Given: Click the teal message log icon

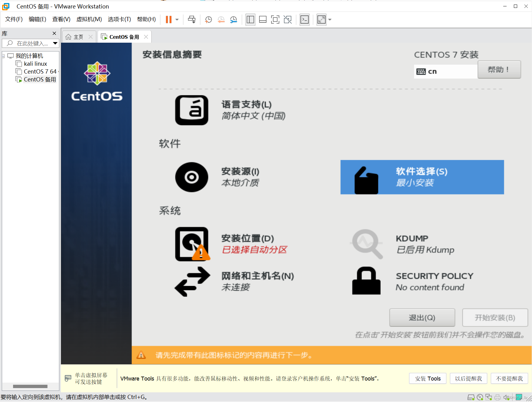Looking at the screenshot, I should click(519, 397).
